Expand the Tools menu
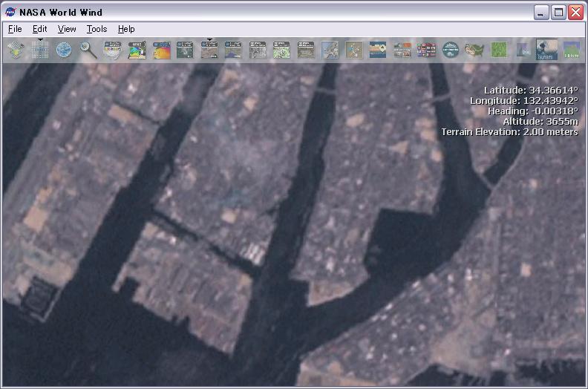Screen dimensions: 588x389 click(x=97, y=29)
